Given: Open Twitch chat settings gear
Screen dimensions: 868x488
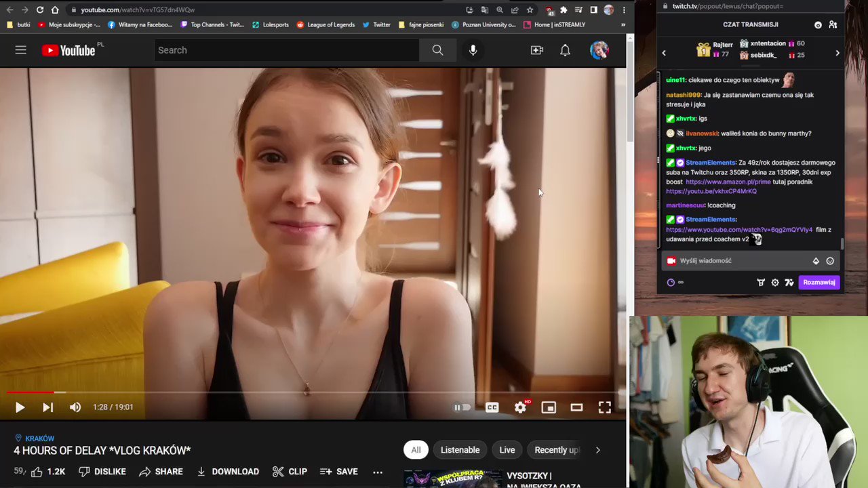Looking at the screenshot, I should click(775, 282).
